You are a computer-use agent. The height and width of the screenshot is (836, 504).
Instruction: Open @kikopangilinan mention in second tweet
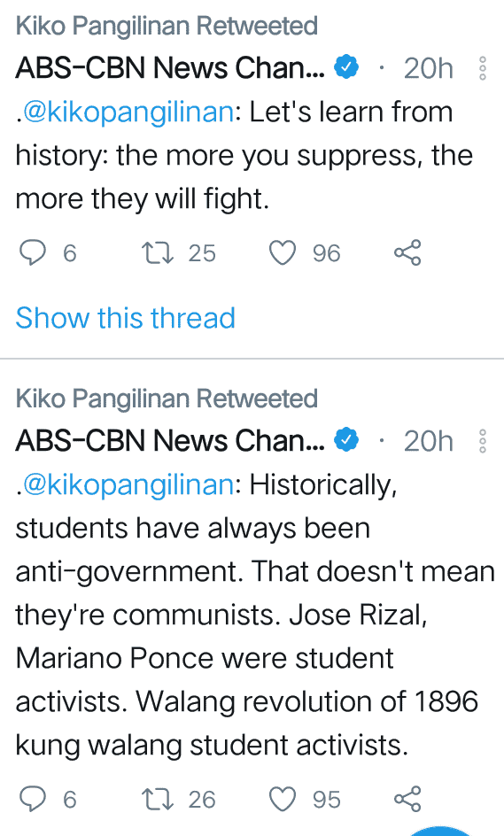coord(128,485)
